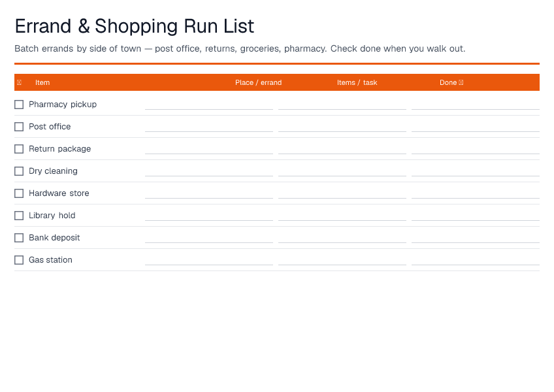Click the Hardware store label
Viewport: 554px width, 392px height.
point(59,193)
